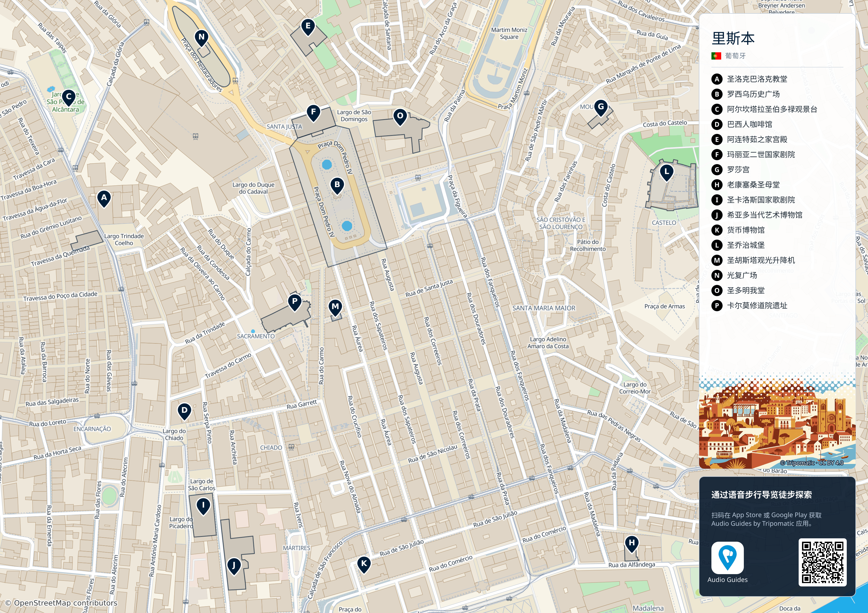Click legend badge H for 老康塞桑圣母堂

pyautogui.click(x=717, y=185)
